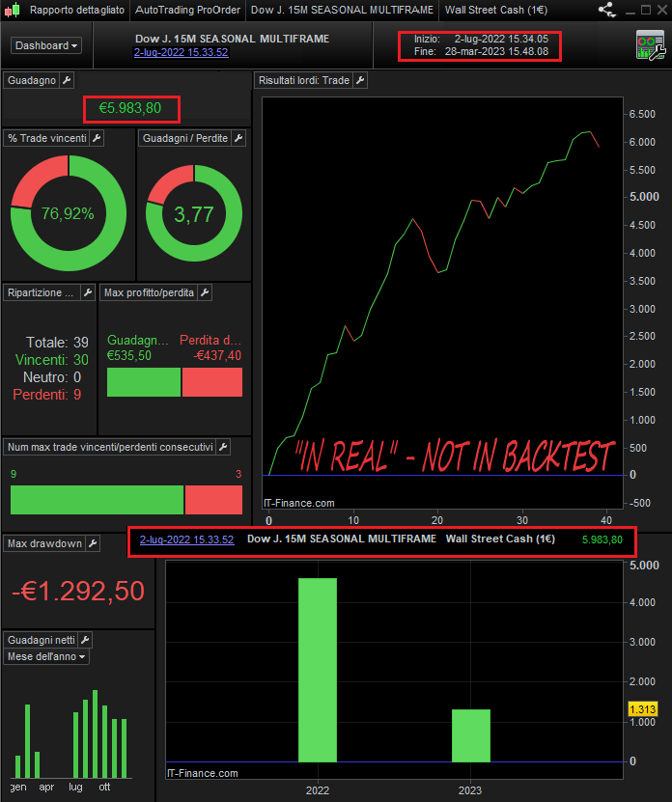
Task: Click the green max profit bar €535,50
Action: pos(144,382)
